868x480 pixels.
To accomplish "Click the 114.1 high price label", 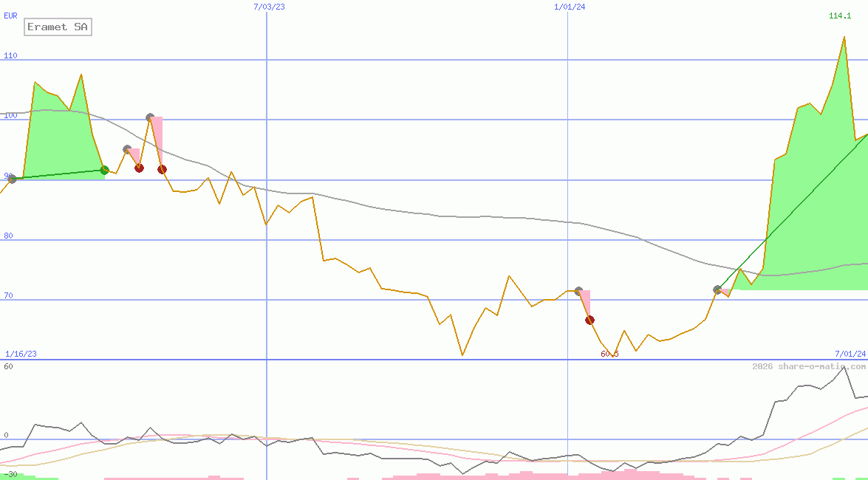I will 840,16.
